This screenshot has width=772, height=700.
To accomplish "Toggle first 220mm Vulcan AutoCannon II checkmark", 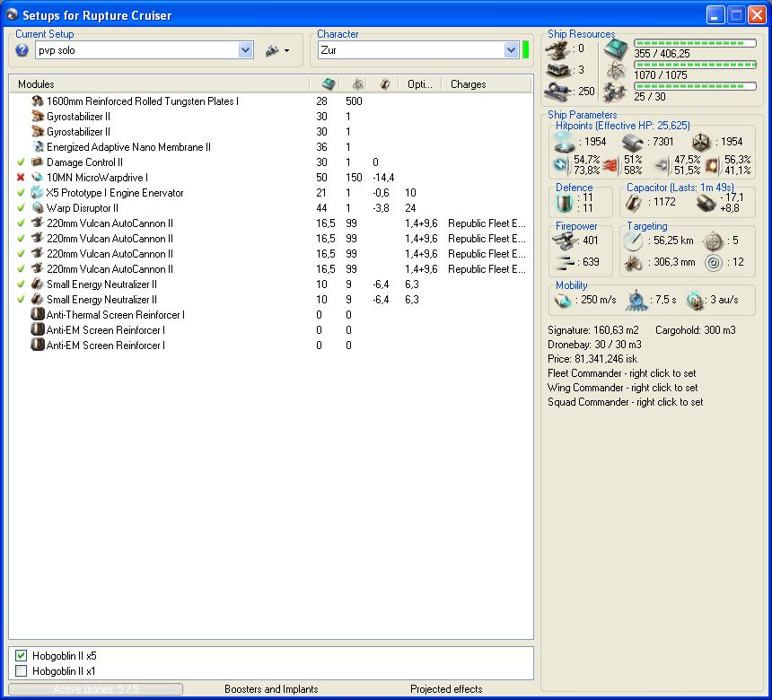I will (21, 223).
